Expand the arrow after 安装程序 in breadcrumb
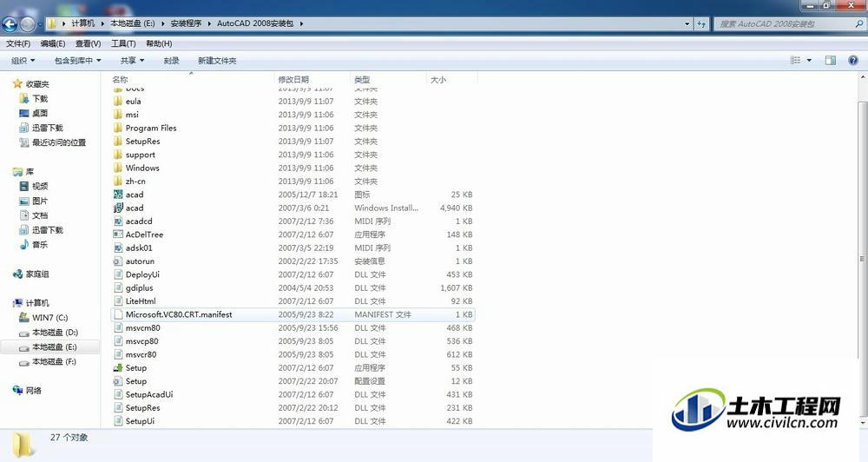This screenshot has height=462, width=868. click(209, 23)
